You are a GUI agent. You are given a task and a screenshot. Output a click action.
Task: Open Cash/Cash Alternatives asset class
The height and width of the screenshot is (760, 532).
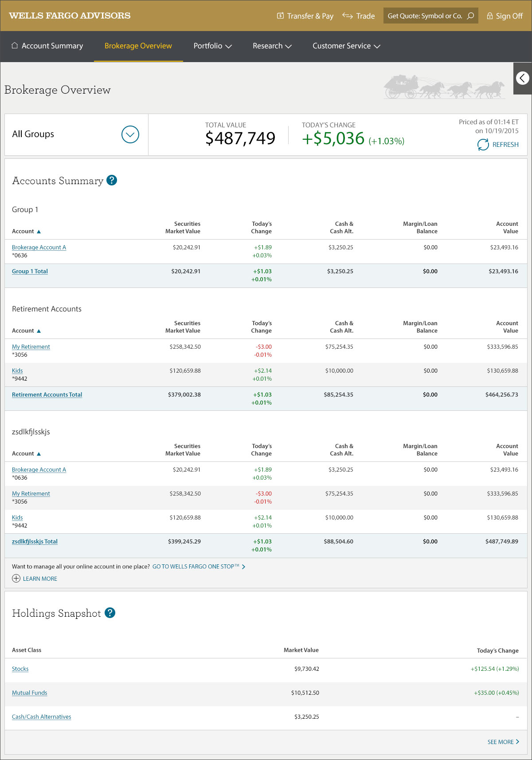point(41,717)
